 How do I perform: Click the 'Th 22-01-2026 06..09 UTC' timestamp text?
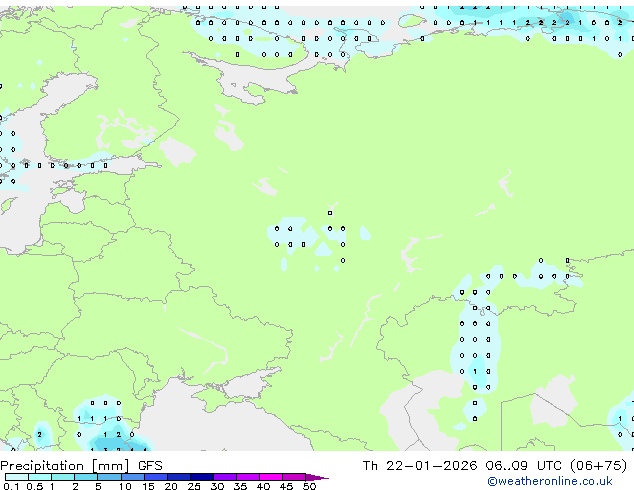[464, 466]
